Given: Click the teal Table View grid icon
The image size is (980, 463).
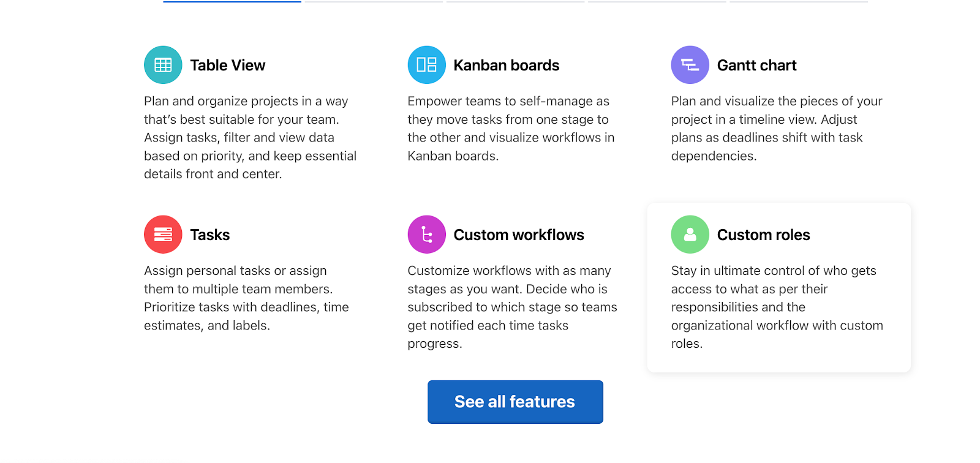Looking at the screenshot, I should [163, 65].
